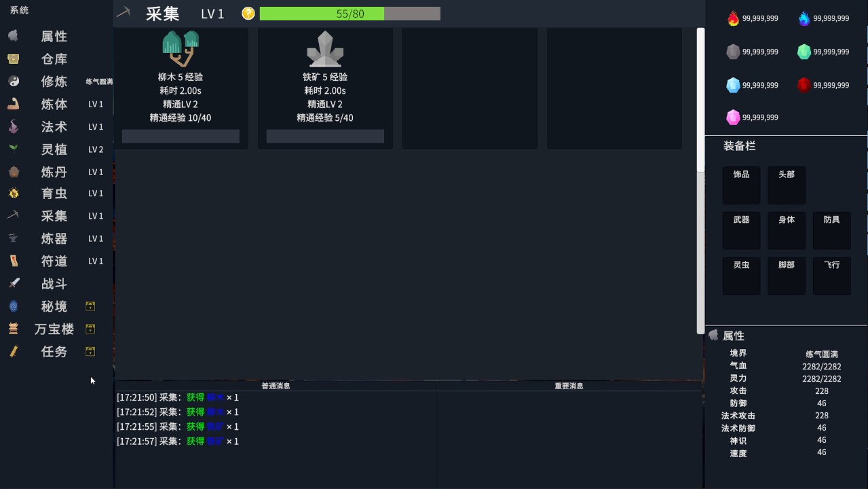Image resolution: width=868 pixels, height=489 pixels.
Task: Click the green gem currency icon
Action: coord(804,52)
